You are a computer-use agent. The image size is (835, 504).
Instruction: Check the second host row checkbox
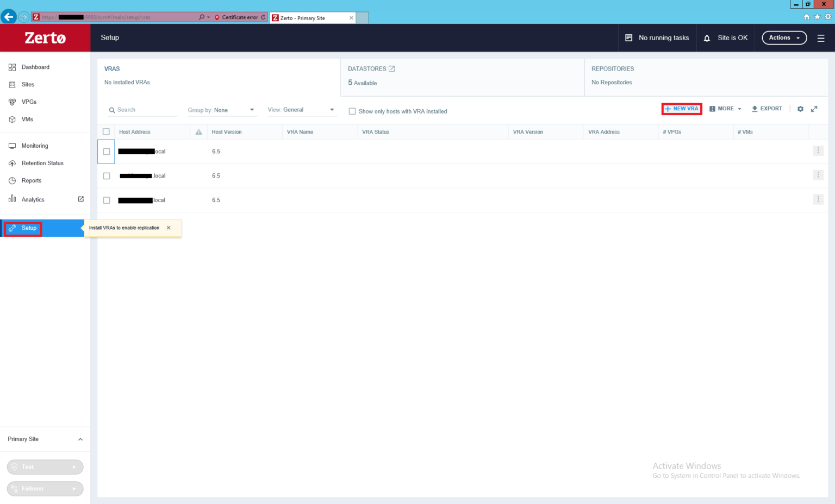click(x=107, y=176)
